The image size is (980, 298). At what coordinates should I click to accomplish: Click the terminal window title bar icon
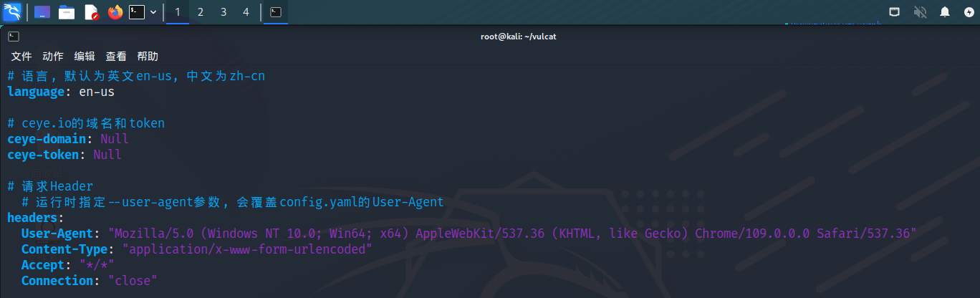click(14, 37)
